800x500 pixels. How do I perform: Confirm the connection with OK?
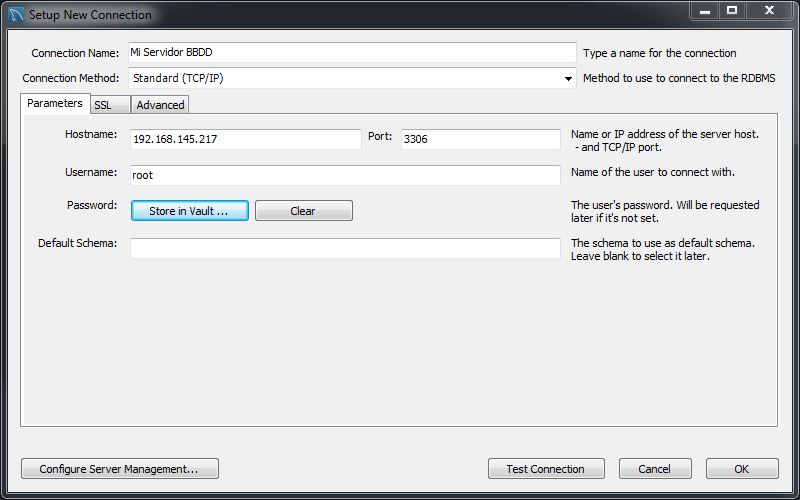741,469
